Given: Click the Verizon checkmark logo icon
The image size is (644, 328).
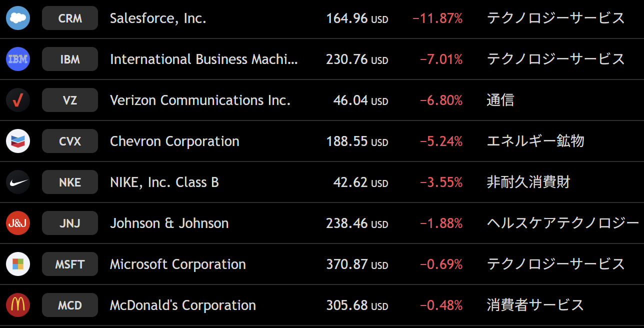Looking at the screenshot, I should 18,100.
